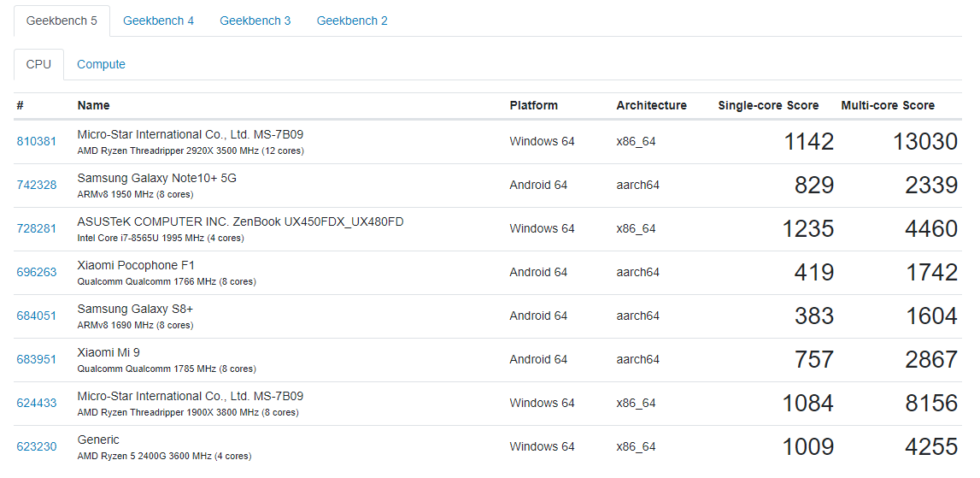Click AMD Ryzen Threadripper 1900X processor text
The width and height of the screenshot is (980, 478).
[x=188, y=413]
